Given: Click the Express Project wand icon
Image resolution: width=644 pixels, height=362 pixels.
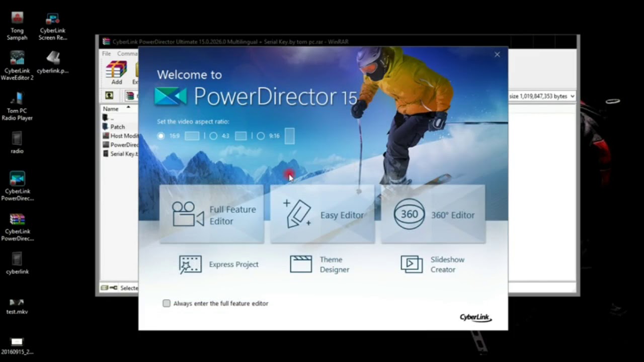Looking at the screenshot, I should [x=190, y=264].
